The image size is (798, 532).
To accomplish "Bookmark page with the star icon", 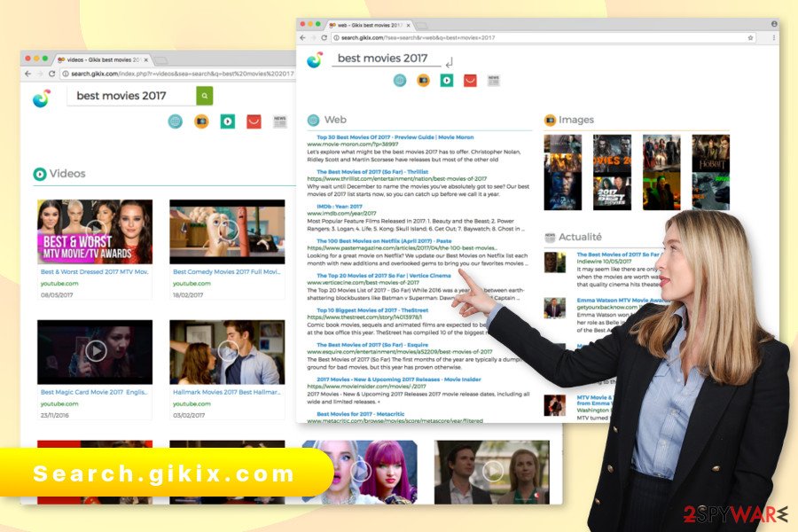I will [750, 37].
